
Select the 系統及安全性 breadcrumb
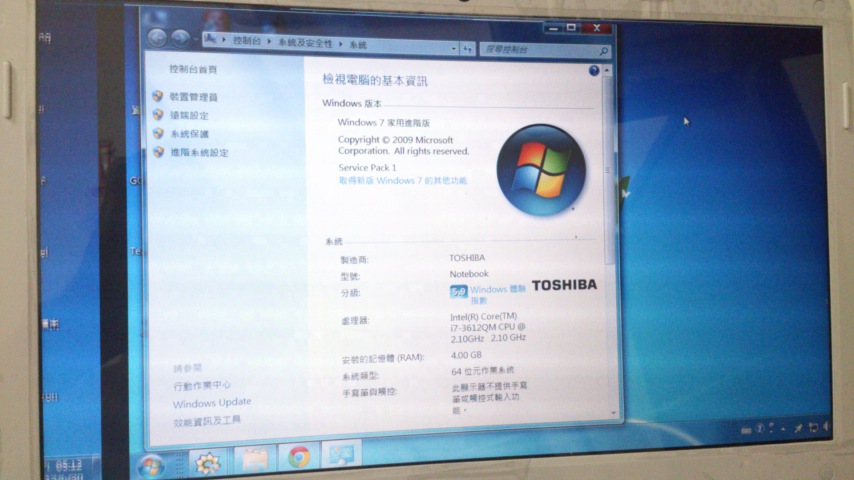coord(305,43)
